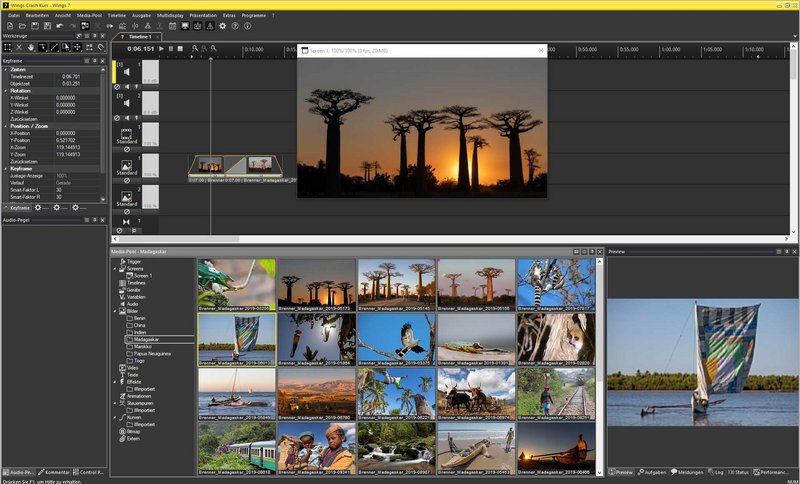Open settings gear icon in main toolbar
800x484 pixels.
(x=222, y=26)
